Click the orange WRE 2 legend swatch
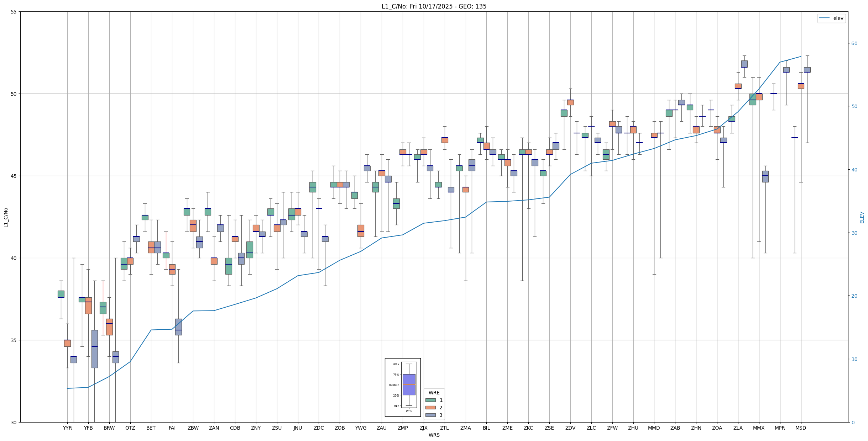This screenshot has width=868, height=441. [430, 408]
